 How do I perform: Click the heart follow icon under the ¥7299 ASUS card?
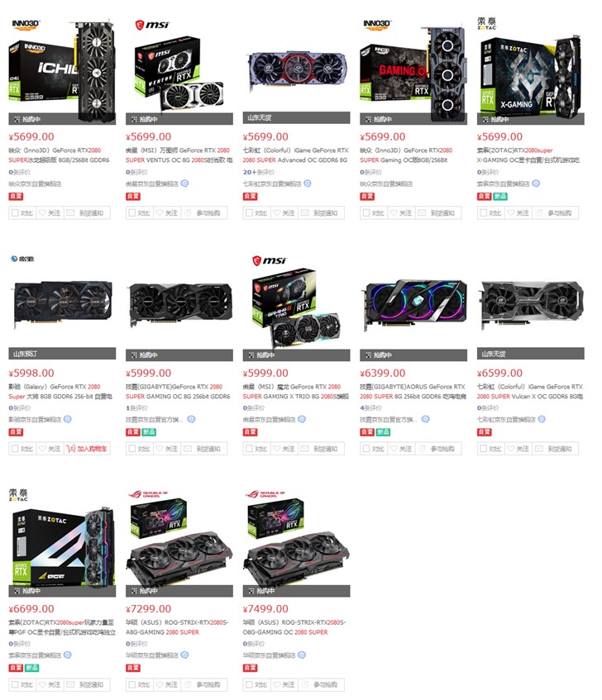[160, 684]
